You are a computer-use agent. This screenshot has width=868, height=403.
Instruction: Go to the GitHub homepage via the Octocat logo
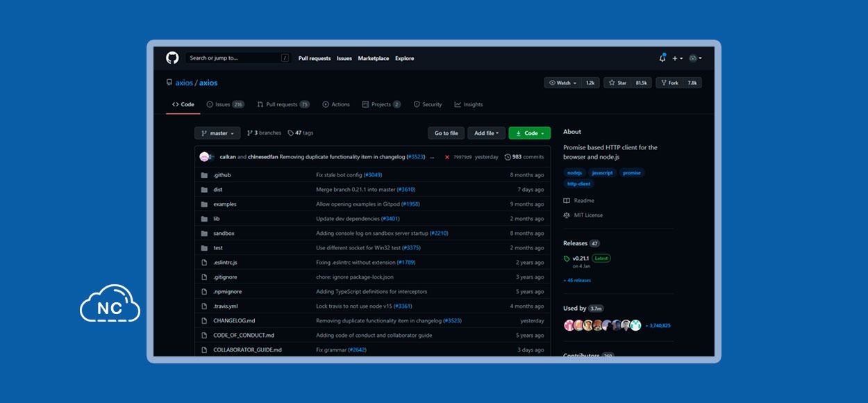172,58
